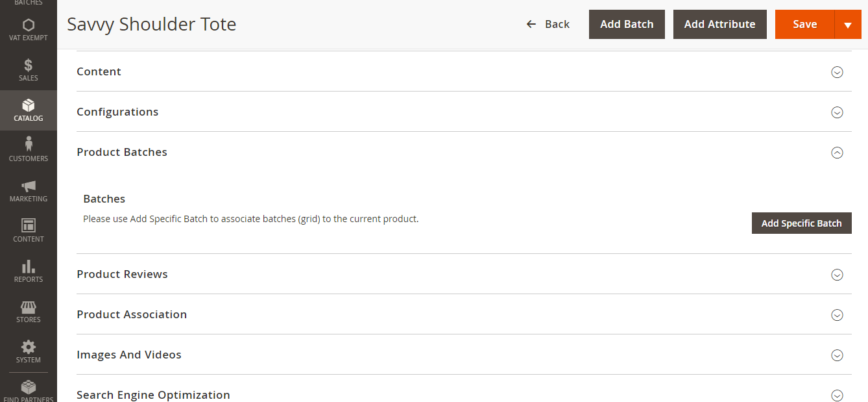Screen dimensions: 868x402
Task: Open the Catalog sidebar icon
Action: (28, 106)
